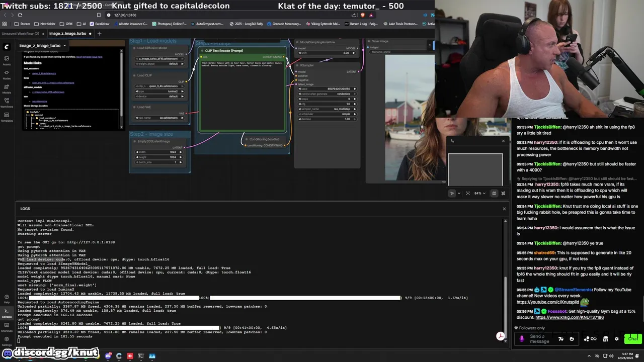Image resolution: width=644 pixels, height=362 pixels.
Task: Open chat settings gear icon
Action: tap(617, 339)
